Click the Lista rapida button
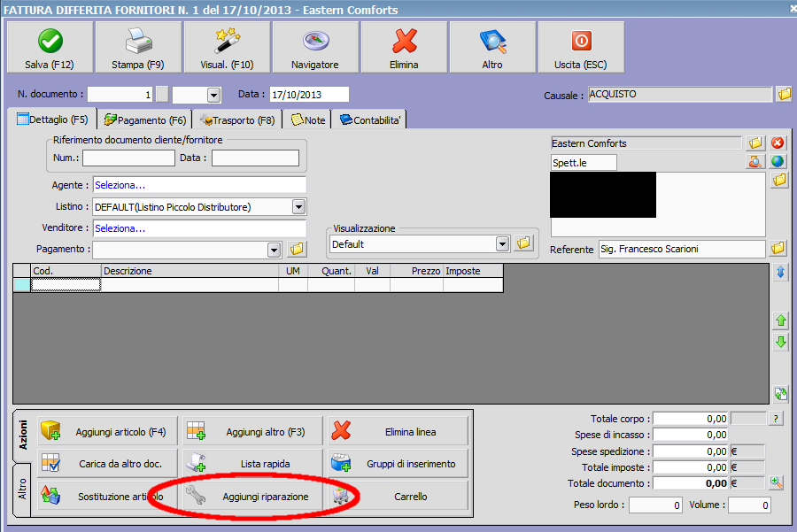Image resolution: width=797 pixels, height=532 pixels. click(x=252, y=464)
